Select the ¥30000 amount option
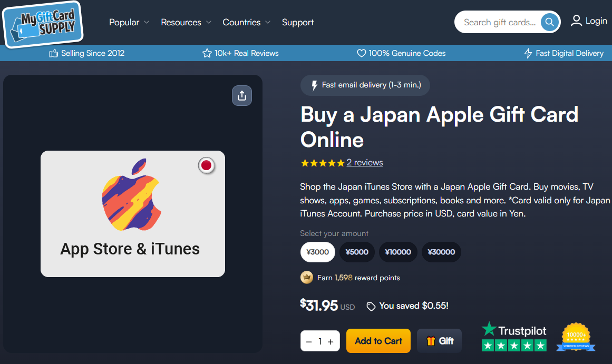612x364 pixels. [441, 252]
